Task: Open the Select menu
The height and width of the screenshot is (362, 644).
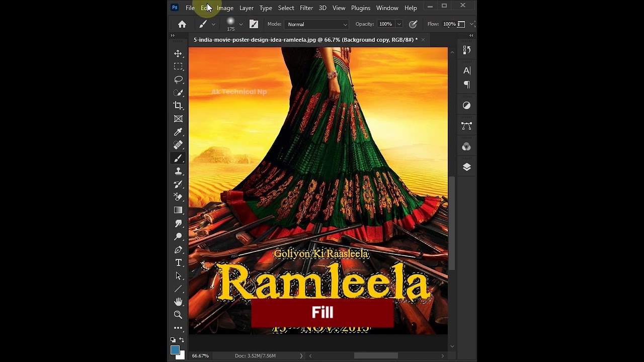Action: click(x=286, y=8)
